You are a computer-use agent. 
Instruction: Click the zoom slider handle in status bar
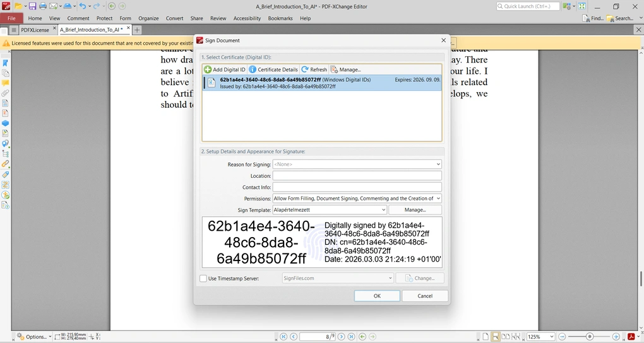coord(589,337)
